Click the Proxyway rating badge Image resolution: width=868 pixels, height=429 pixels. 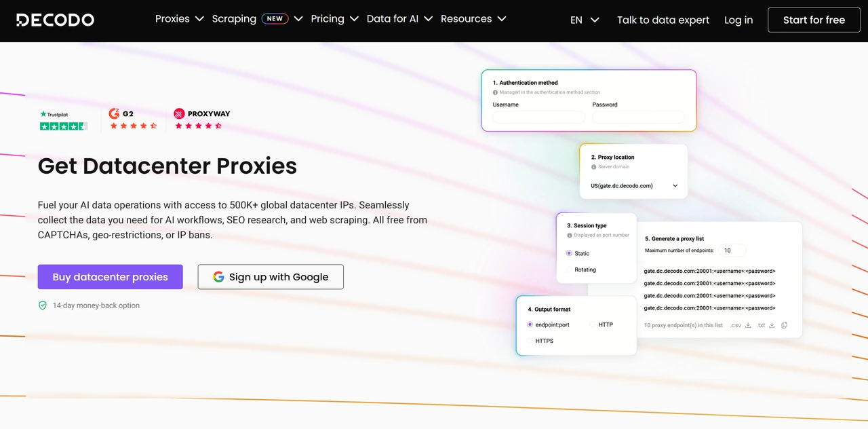click(201, 119)
